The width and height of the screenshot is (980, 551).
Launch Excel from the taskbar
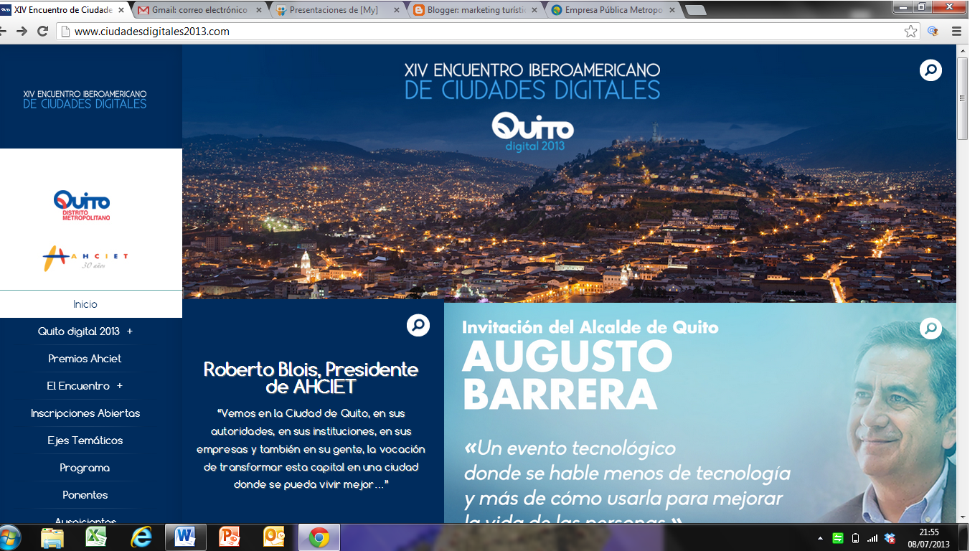[x=97, y=537]
